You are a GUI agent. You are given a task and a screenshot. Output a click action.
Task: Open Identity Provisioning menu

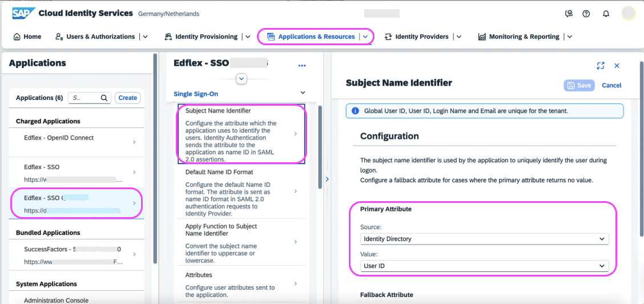click(x=201, y=37)
